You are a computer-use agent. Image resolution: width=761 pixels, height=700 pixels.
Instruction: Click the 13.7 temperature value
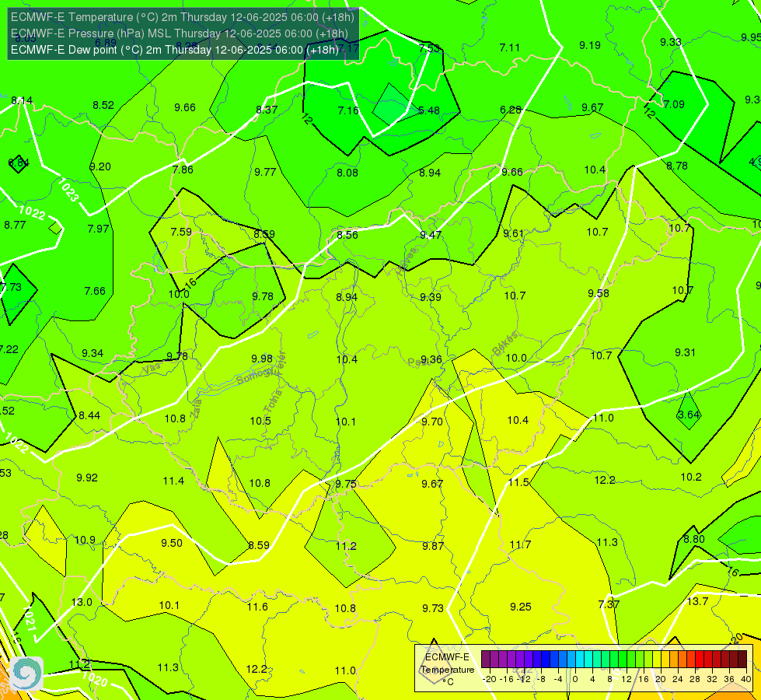click(698, 601)
